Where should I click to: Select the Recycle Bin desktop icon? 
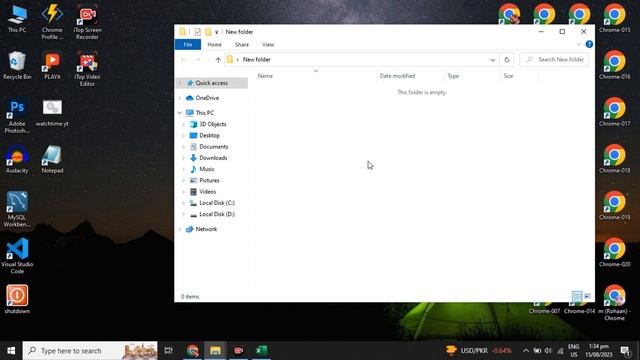17,66
